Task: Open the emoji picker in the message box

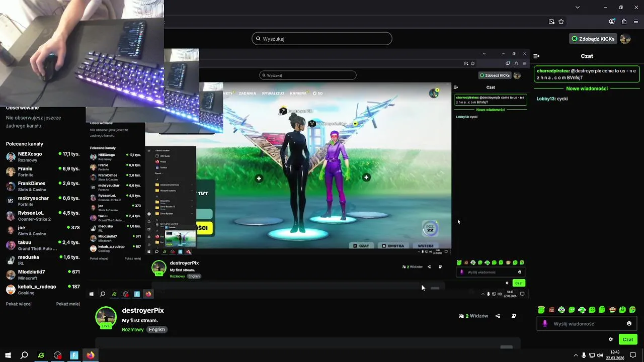Action: tap(629, 324)
